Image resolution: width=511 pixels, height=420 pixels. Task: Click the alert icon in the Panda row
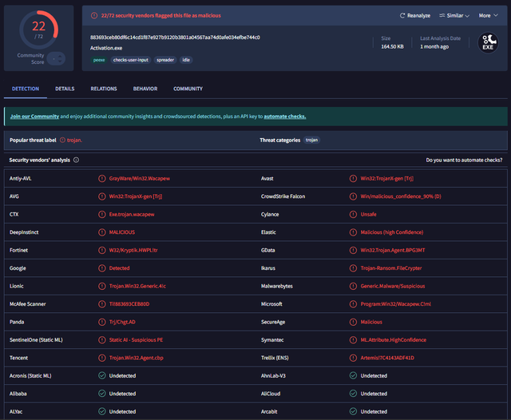pos(102,322)
